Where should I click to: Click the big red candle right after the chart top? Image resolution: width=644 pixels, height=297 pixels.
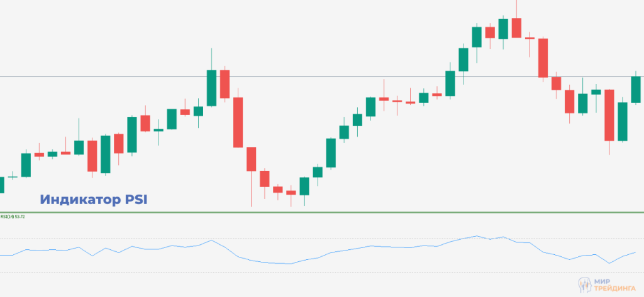pos(543,58)
